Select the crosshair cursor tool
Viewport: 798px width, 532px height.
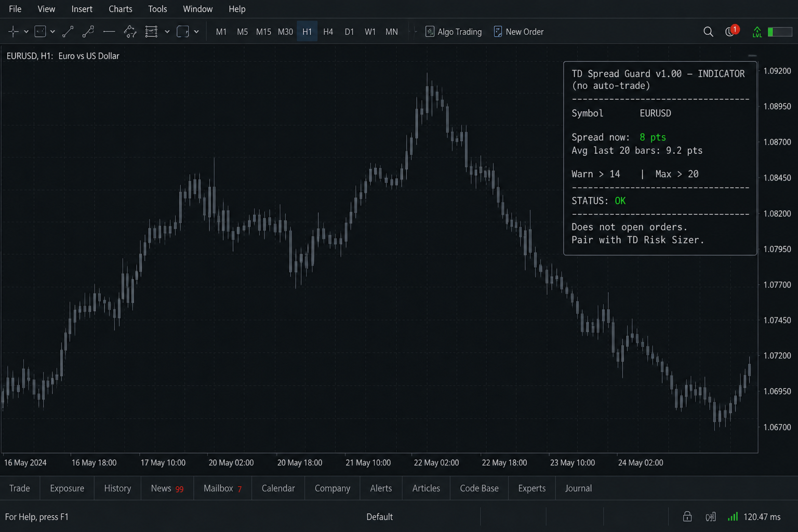(14, 32)
